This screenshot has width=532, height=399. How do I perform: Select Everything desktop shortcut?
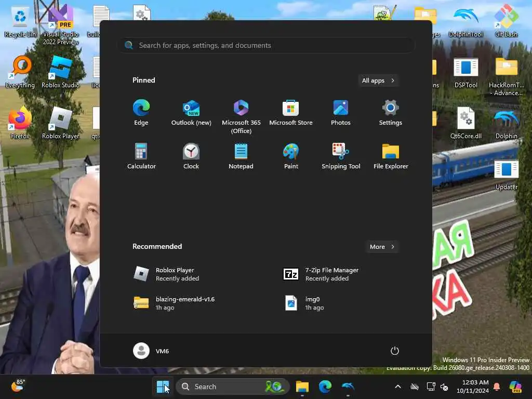[20, 72]
